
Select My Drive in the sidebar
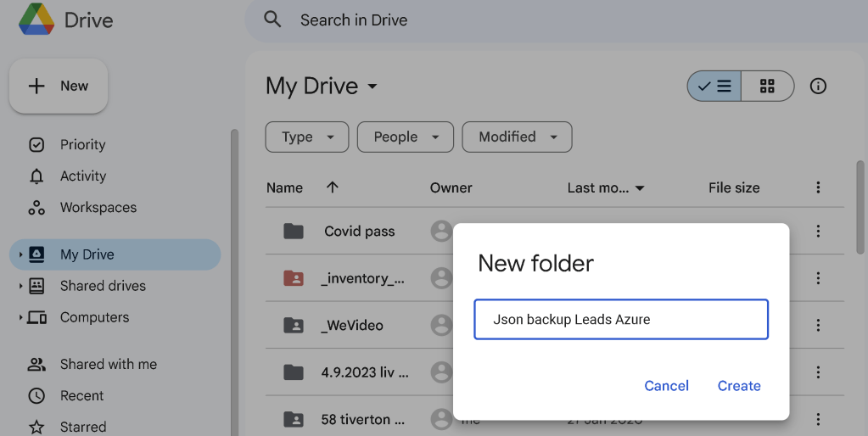[115, 254]
